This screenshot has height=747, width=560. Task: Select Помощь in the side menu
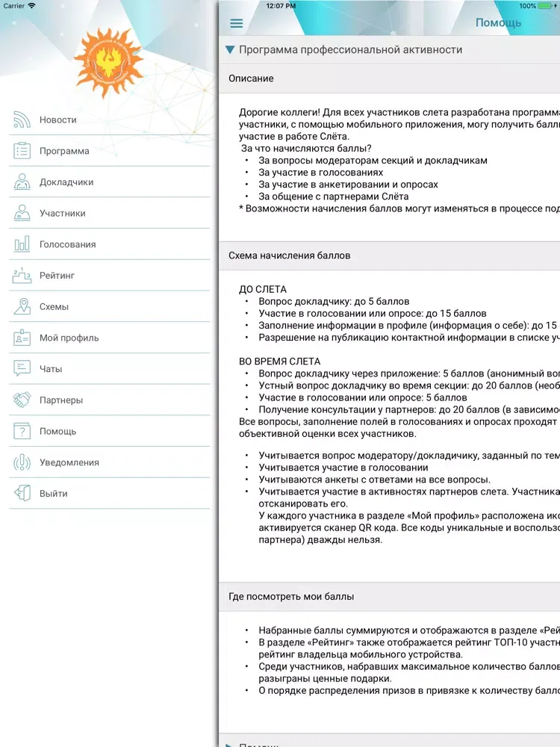tap(110, 431)
